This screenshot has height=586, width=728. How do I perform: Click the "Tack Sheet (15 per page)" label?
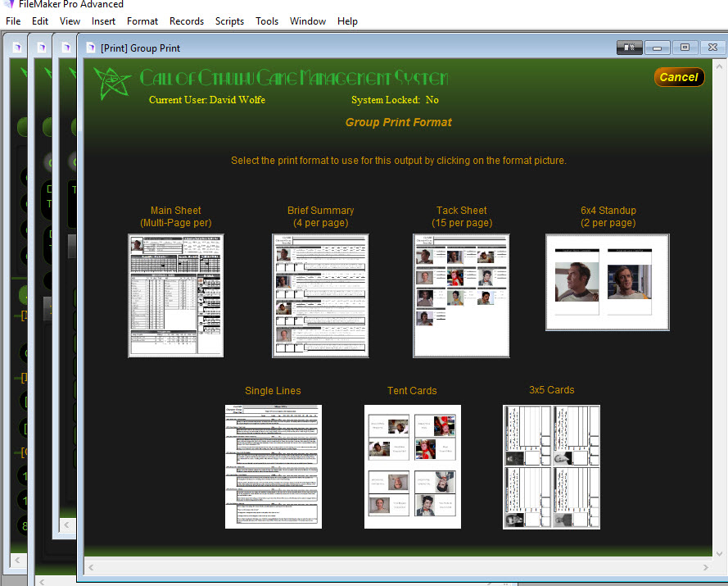(x=462, y=216)
